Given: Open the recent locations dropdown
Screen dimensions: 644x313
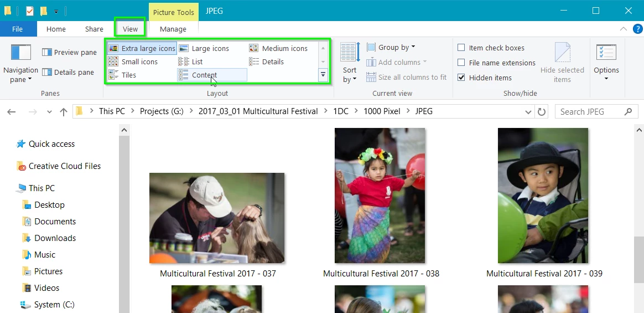Looking at the screenshot, I should [49, 112].
